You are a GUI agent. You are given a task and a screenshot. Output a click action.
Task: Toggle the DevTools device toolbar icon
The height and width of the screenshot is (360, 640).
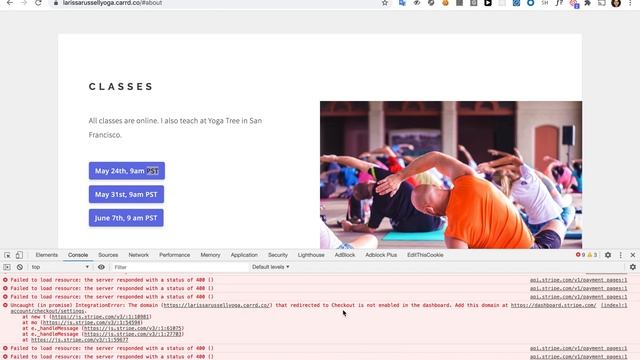(x=19, y=255)
